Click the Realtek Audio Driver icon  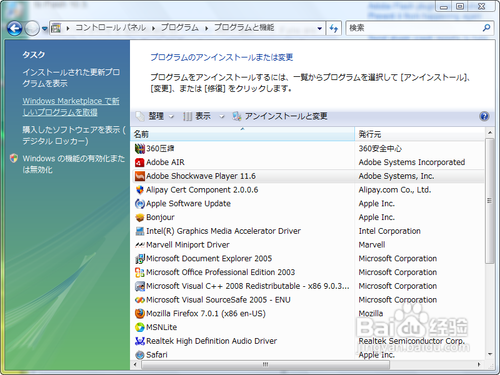[140, 341]
